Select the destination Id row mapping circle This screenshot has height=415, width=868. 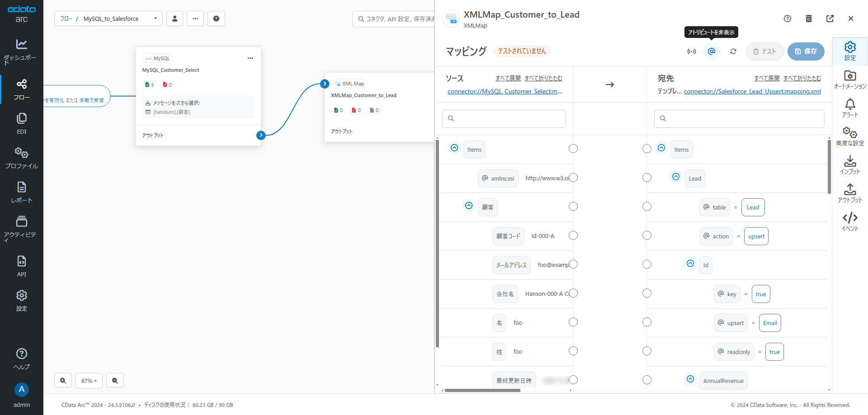click(x=647, y=264)
